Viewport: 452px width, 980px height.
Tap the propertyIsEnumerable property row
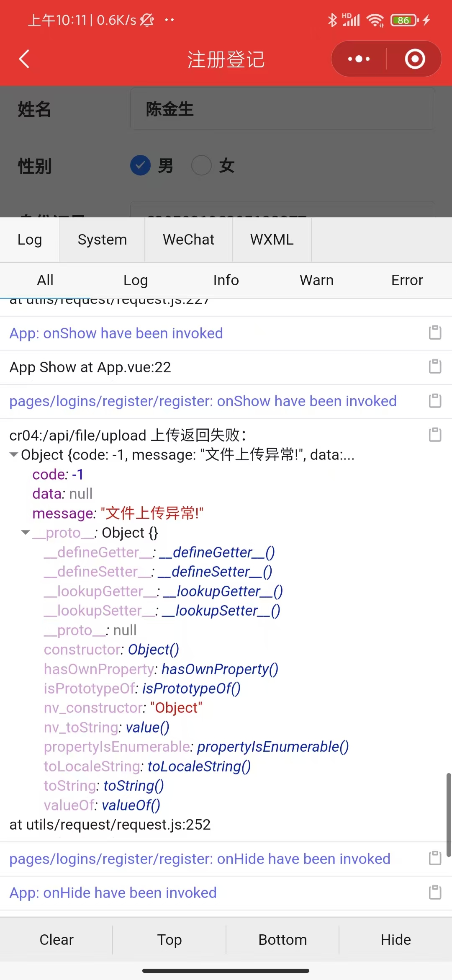[196, 747]
